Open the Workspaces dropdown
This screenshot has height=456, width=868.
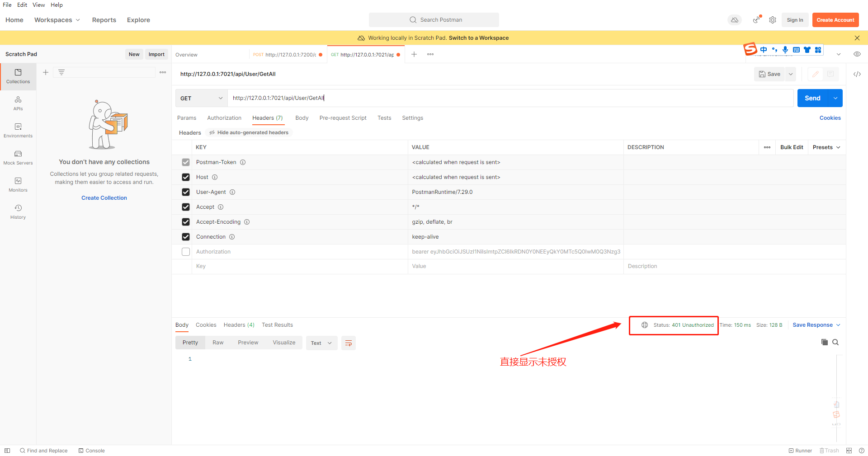57,20
